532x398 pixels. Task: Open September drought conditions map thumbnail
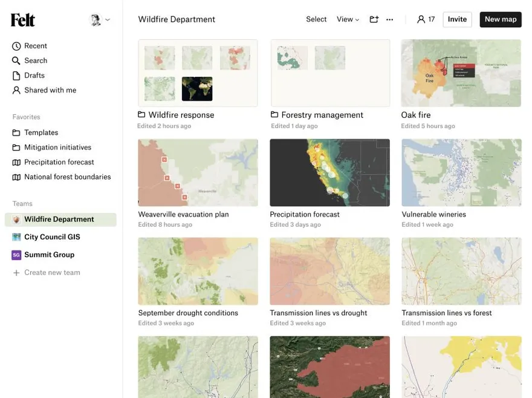198,271
